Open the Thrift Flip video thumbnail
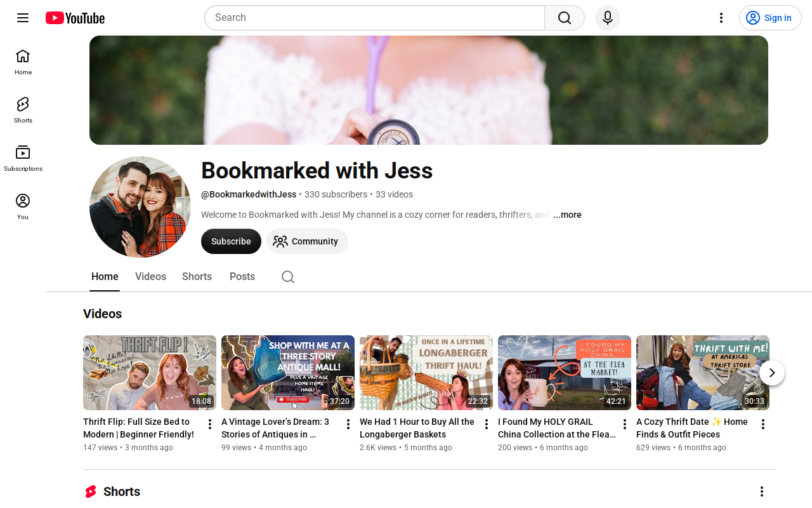Viewport: 812px width, 508px height. point(150,373)
